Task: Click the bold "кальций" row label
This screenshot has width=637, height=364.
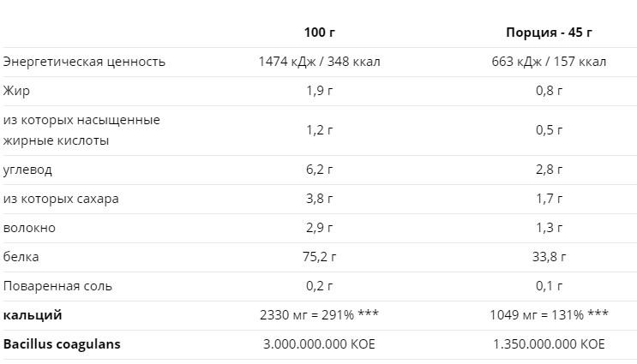Action: click(33, 315)
